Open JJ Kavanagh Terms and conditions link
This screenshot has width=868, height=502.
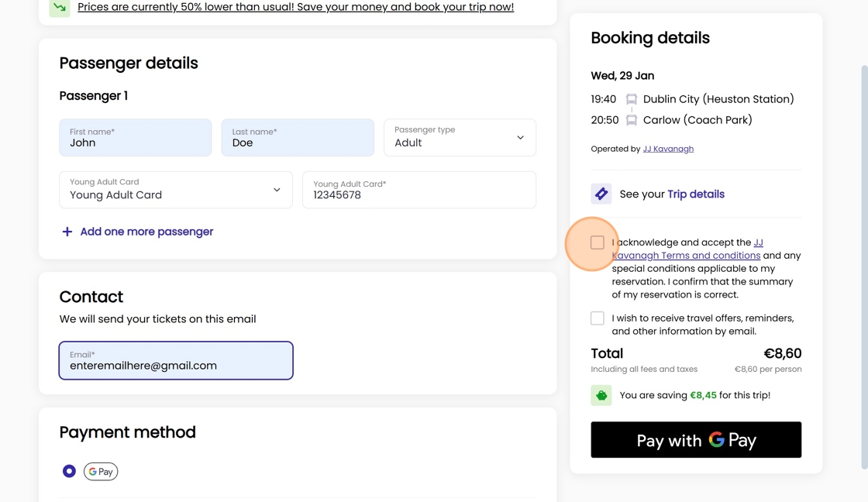tap(686, 255)
